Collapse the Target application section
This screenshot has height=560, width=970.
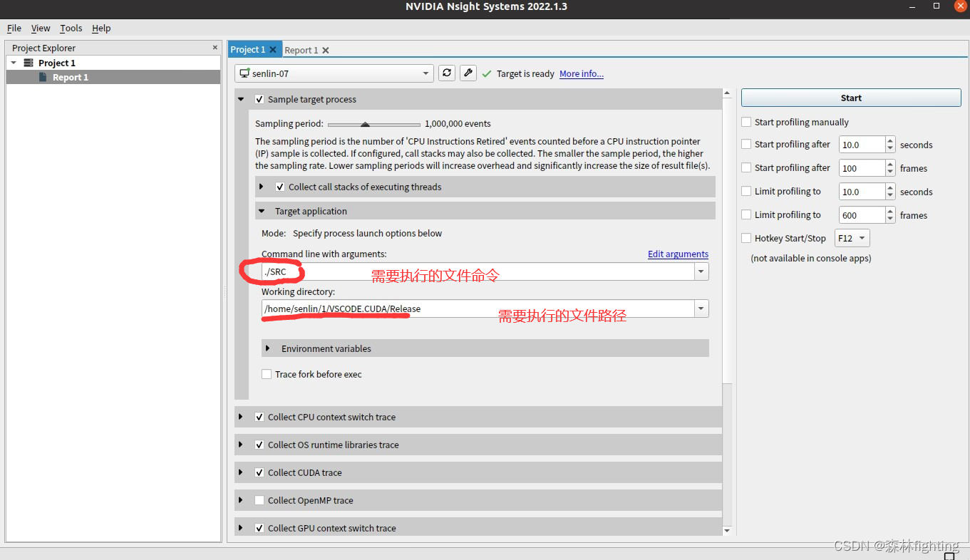click(x=262, y=212)
